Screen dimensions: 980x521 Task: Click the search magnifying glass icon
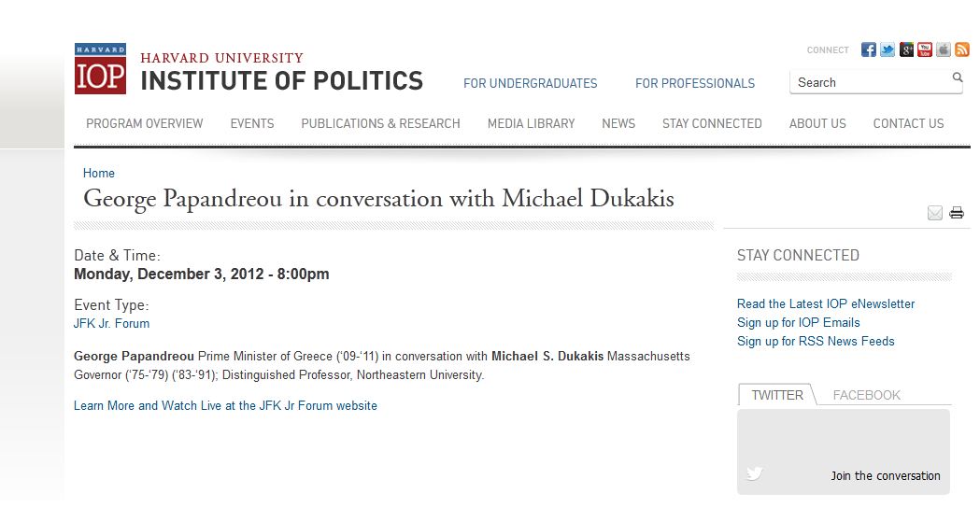pyautogui.click(x=958, y=78)
